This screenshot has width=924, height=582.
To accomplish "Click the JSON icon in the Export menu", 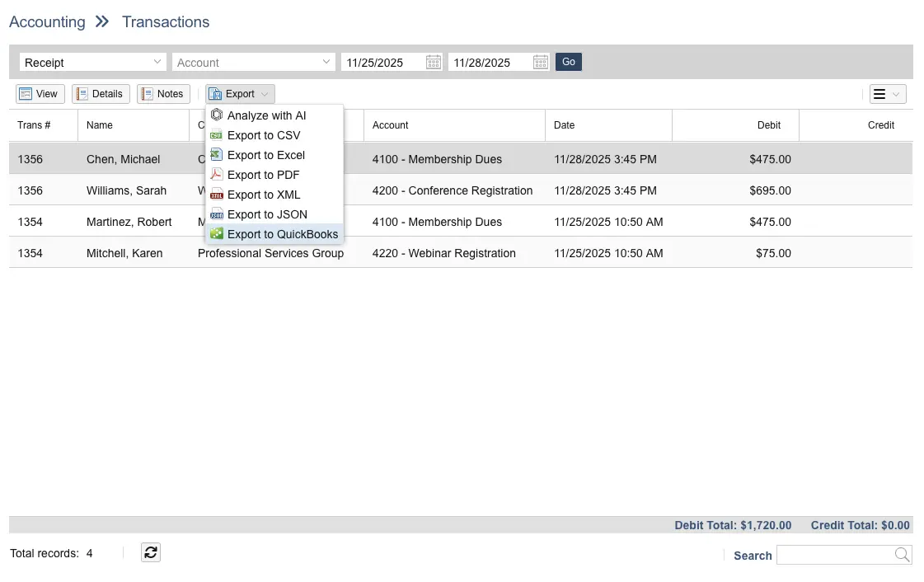I will [x=216, y=214].
